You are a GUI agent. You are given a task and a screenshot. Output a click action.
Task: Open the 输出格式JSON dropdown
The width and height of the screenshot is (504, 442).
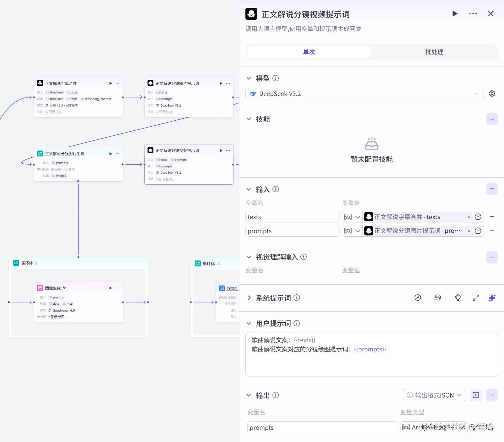point(434,395)
